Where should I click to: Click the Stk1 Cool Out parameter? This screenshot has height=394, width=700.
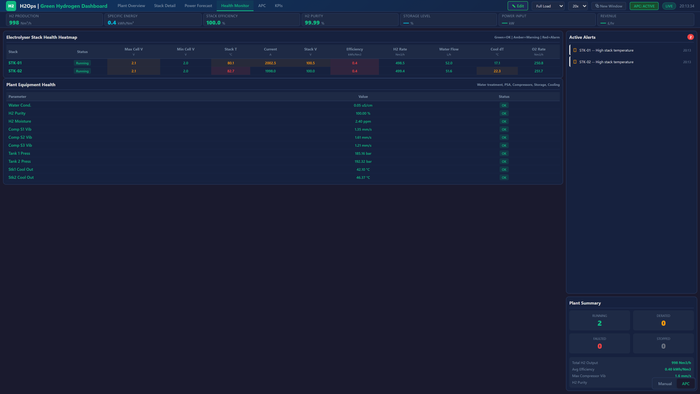pos(21,170)
